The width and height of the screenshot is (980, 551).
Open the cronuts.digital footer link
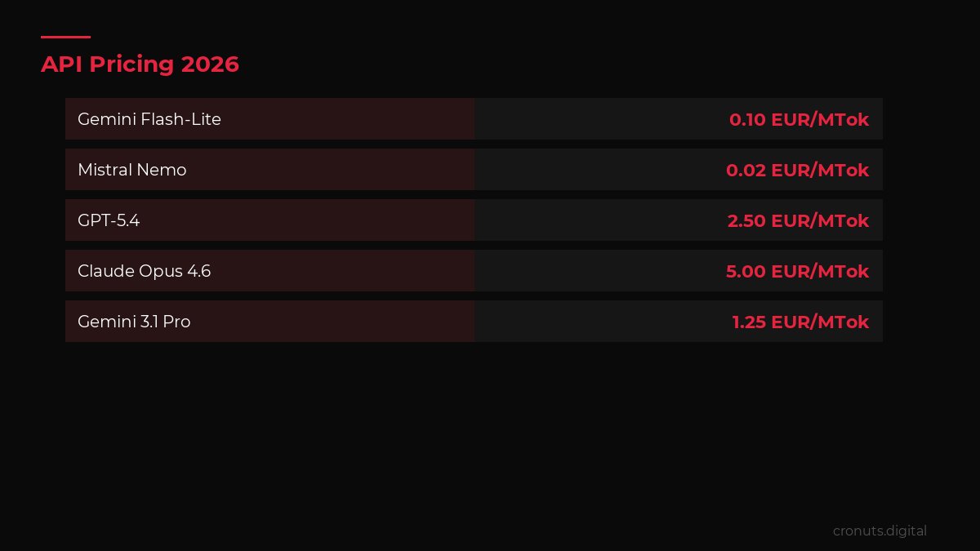(x=880, y=531)
